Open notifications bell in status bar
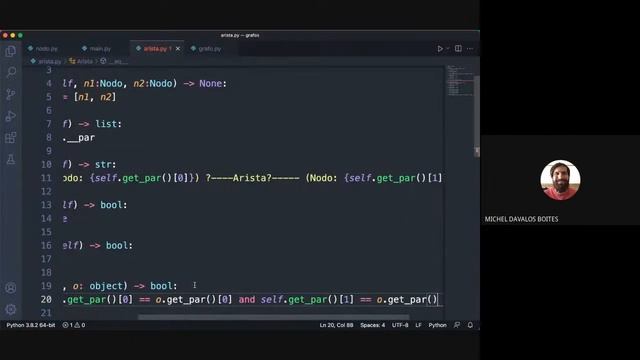 click(x=470, y=325)
